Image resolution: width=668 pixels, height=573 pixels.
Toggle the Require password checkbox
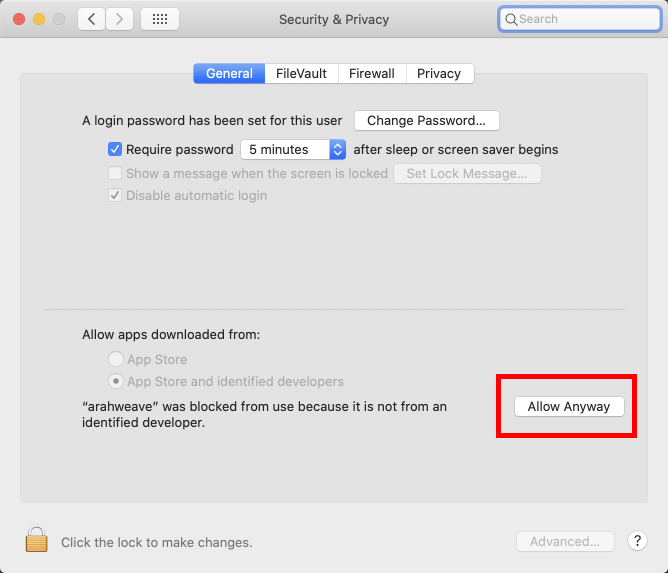(x=115, y=149)
